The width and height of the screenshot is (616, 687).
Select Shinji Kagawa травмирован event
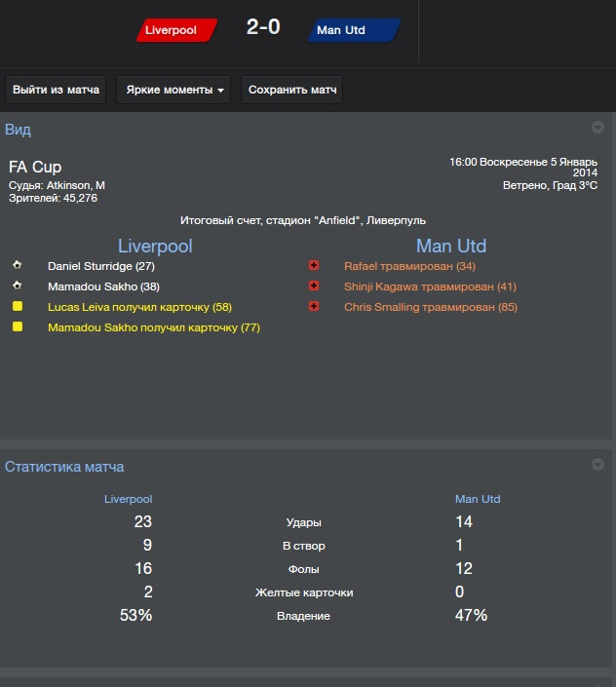pos(430,286)
